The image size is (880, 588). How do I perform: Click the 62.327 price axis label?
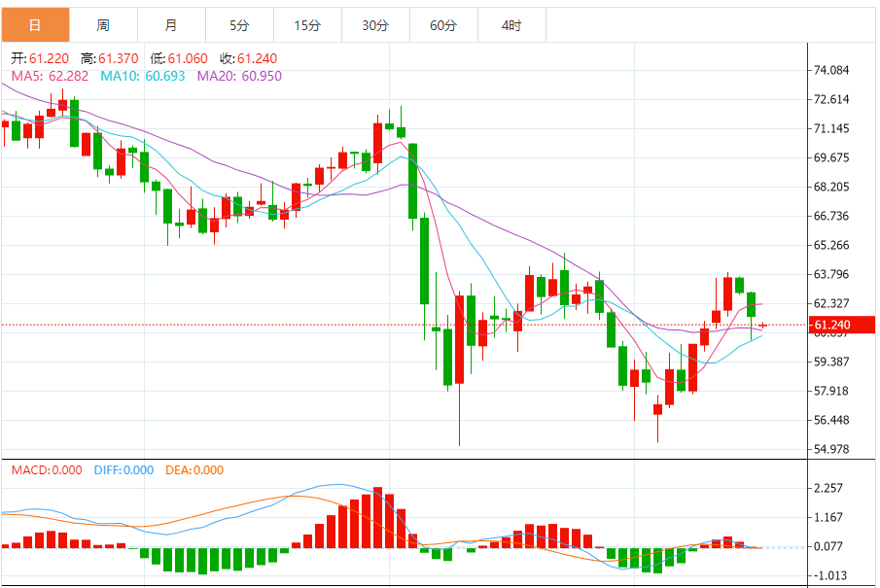[831, 303]
